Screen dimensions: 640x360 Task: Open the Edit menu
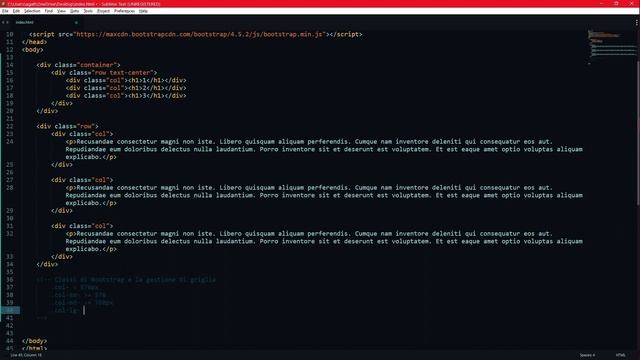[16, 11]
